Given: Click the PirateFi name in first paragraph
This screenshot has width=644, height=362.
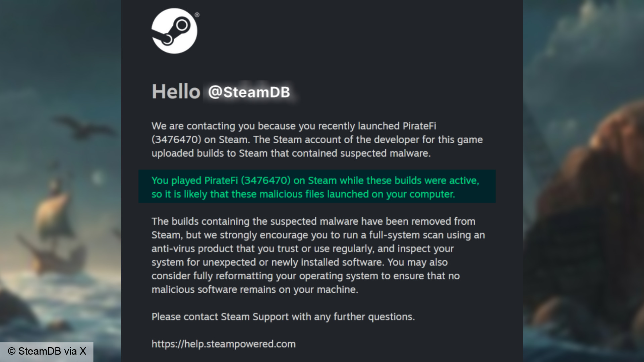Looking at the screenshot, I should pyautogui.click(x=419, y=126).
